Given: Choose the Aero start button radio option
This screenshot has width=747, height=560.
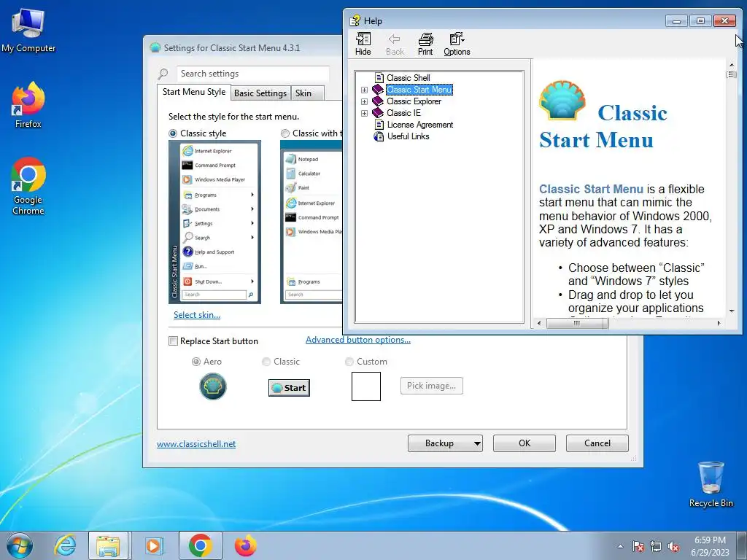Looking at the screenshot, I should pyautogui.click(x=196, y=362).
